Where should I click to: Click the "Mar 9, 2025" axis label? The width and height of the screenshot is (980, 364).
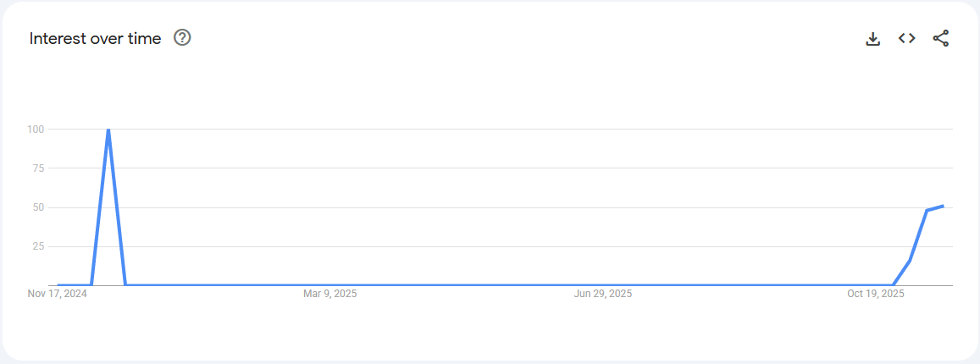(330, 294)
